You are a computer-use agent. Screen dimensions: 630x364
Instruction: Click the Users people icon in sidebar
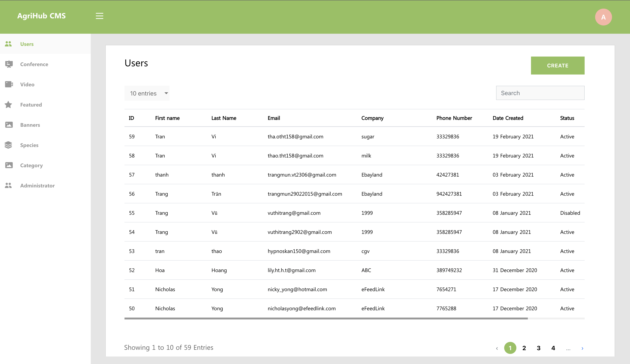[x=8, y=44]
